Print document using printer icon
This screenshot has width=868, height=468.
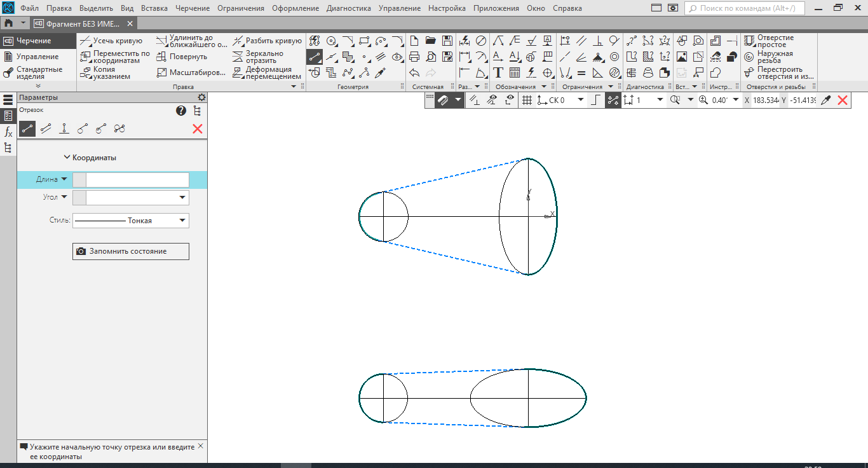coord(414,57)
